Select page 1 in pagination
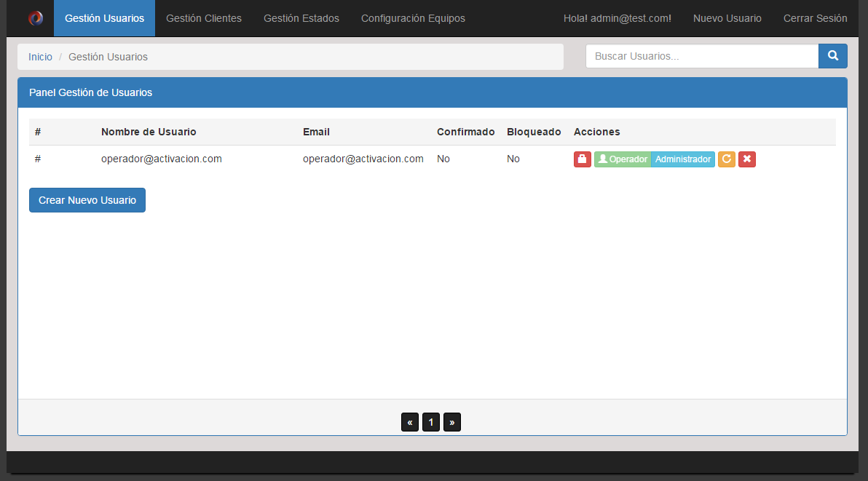Screen dimensions: 868x481 click(430, 422)
